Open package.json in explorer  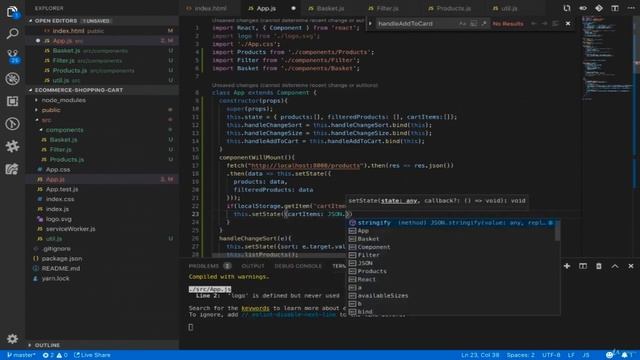click(61, 258)
